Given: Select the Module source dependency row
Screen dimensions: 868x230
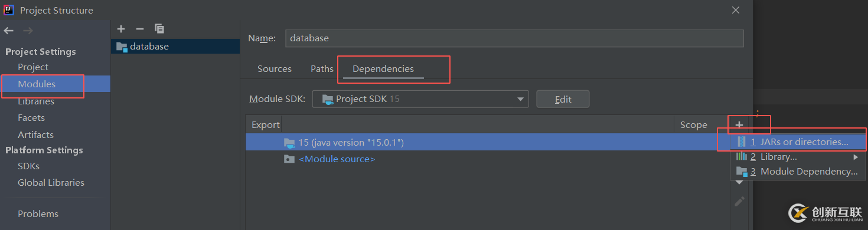Looking at the screenshot, I should point(488,159).
